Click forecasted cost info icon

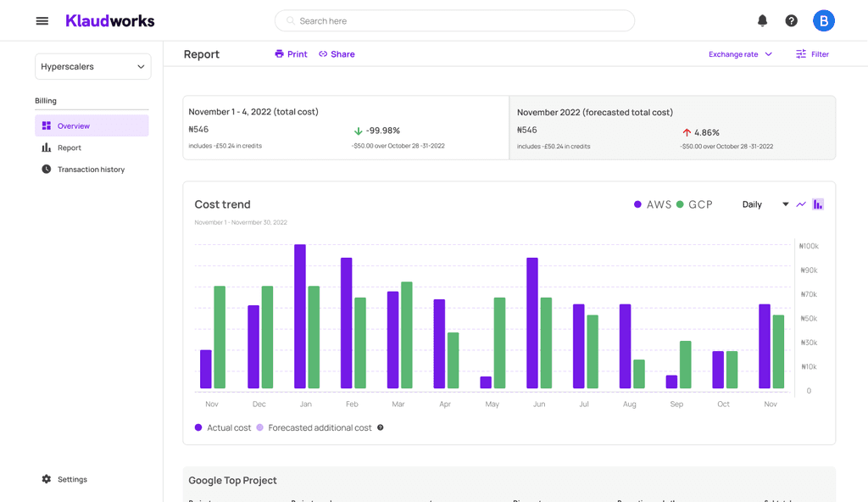tap(381, 427)
